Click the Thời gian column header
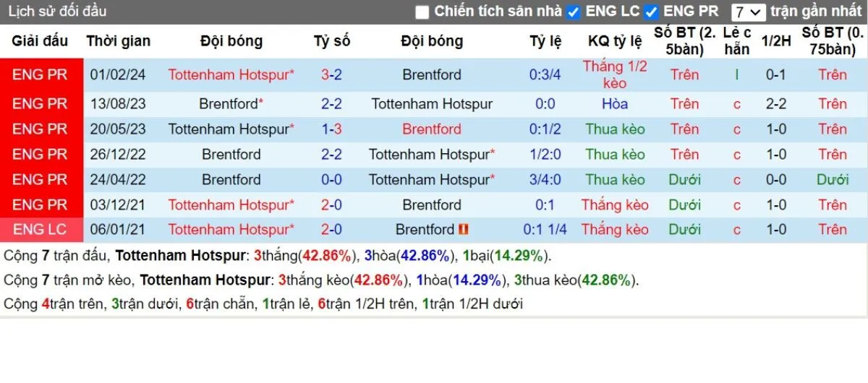This screenshot has height=383, width=868. pos(118,41)
